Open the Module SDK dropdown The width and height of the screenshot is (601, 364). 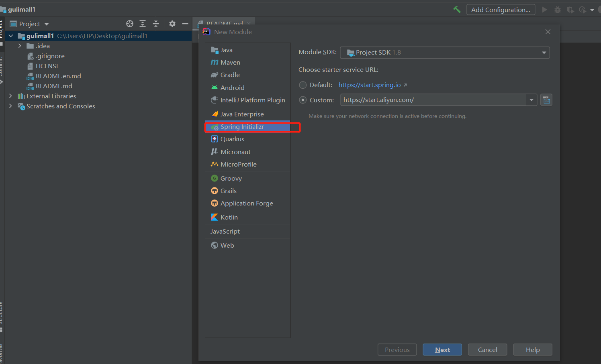click(x=445, y=53)
